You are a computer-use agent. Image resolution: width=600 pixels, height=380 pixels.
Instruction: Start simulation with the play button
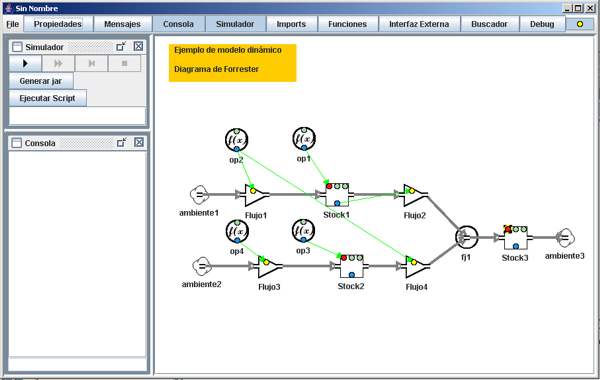click(x=25, y=63)
